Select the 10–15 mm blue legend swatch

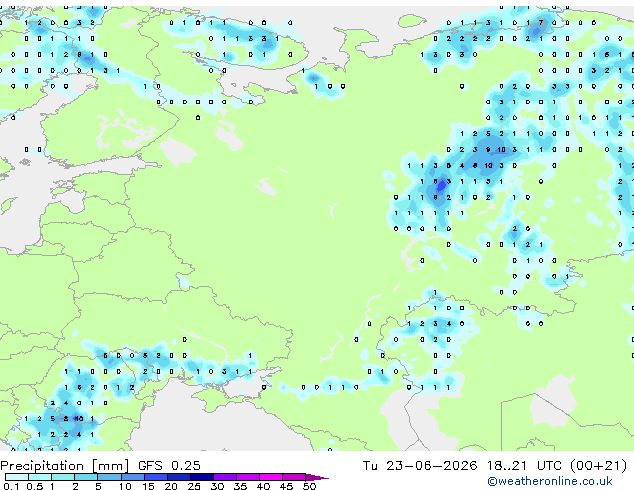click(132, 477)
